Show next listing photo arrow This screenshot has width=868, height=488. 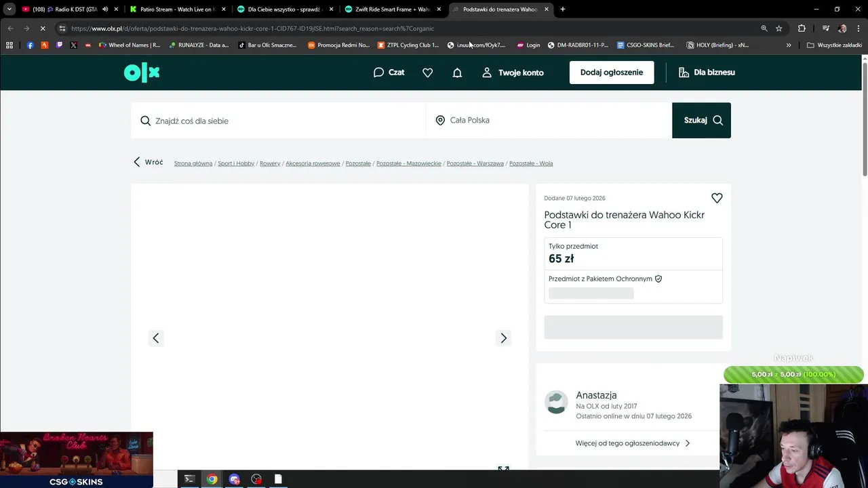tap(503, 338)
